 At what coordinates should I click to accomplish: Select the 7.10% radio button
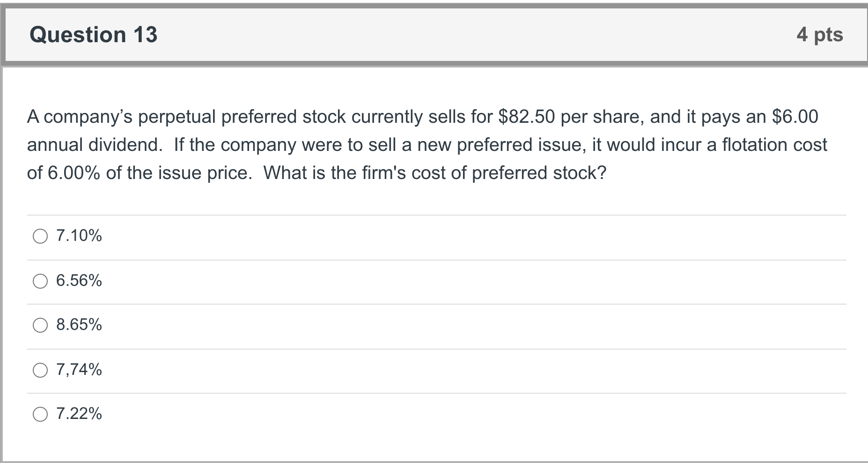(40, 236)
